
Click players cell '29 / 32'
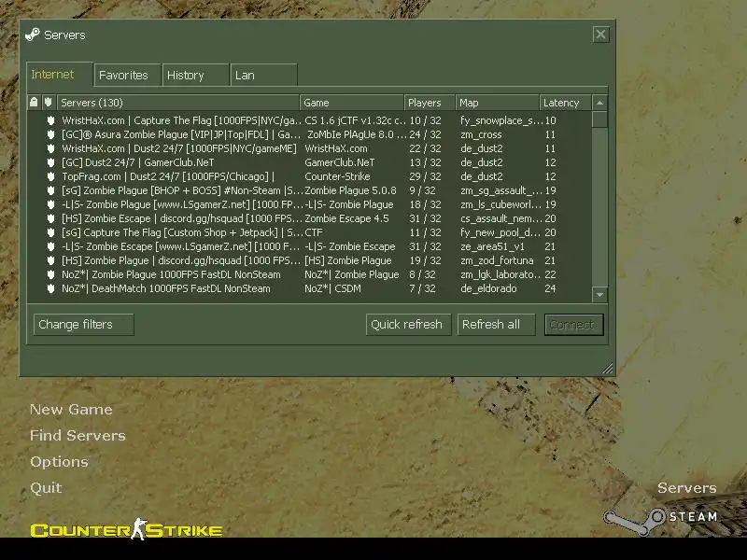(425, 176)
